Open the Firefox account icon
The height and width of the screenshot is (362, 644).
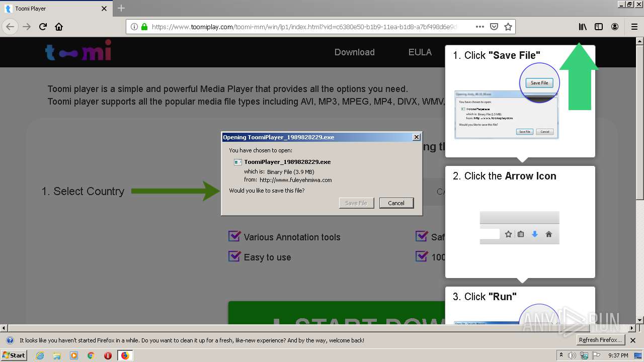(x=615, y=27)
